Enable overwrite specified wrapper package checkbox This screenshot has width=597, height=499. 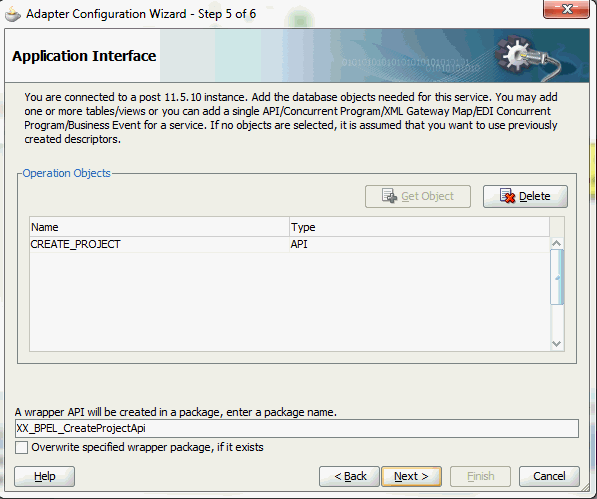pos(21,447)
